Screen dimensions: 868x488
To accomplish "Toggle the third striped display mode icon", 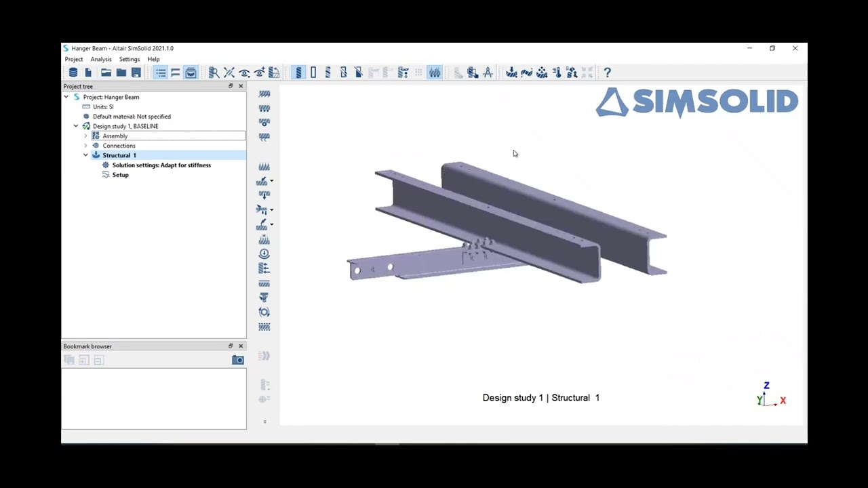I will (x=328, y=73).
